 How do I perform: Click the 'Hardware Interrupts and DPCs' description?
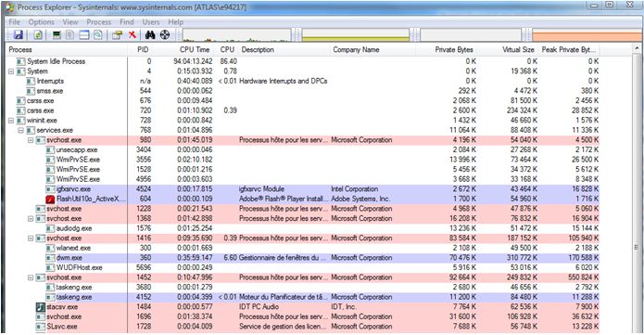coord(283,81)
